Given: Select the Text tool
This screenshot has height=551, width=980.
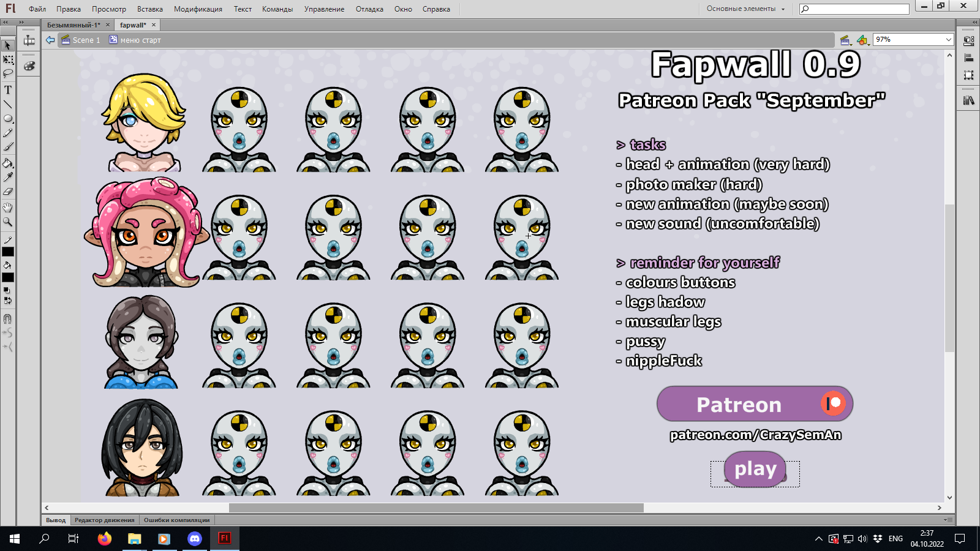Looking at the screenshot, I should pos(8,90).
